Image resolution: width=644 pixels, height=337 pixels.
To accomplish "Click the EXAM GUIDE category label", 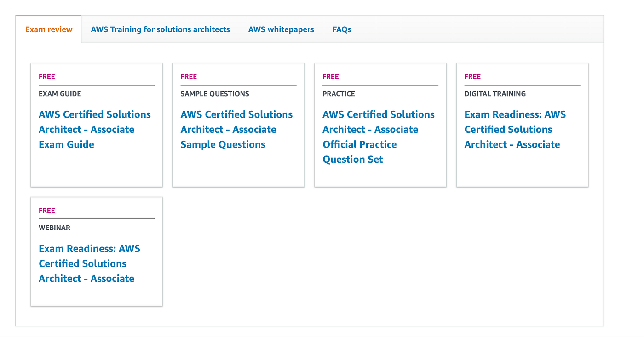I will 60,94.
